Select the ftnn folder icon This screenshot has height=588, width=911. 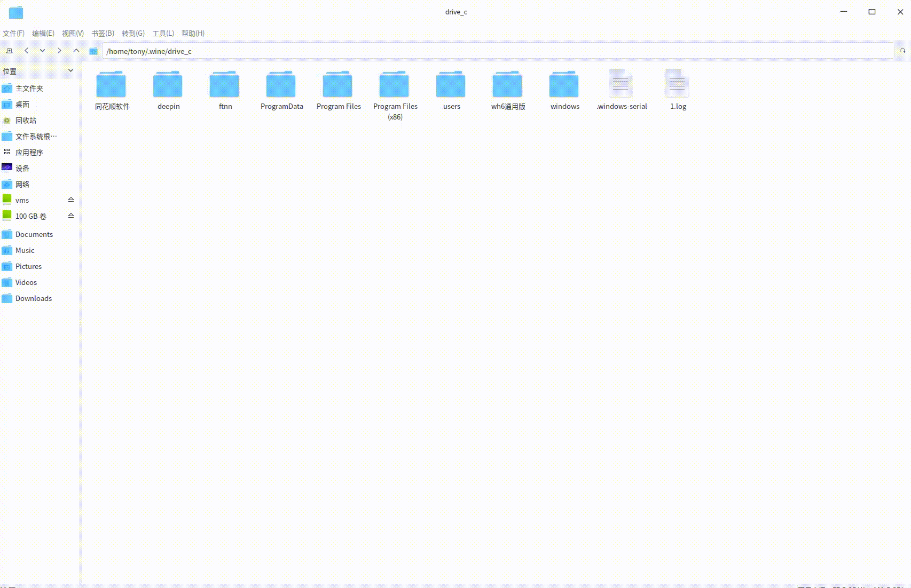[224, 84]
